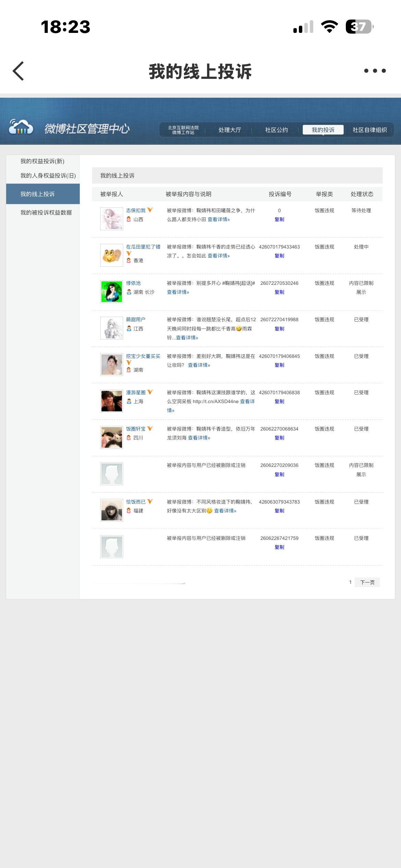Image resolution: width=401 pixels, height=868 pixels.
Task: Open avatar of user 漫游星圈
Action: 112,401
